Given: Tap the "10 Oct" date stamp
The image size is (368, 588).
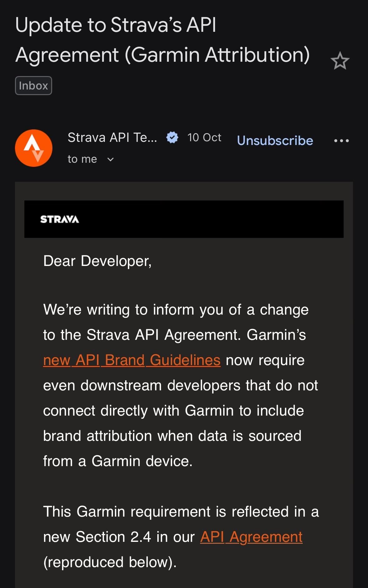Looking at the screenshot, I should point(204,137).
